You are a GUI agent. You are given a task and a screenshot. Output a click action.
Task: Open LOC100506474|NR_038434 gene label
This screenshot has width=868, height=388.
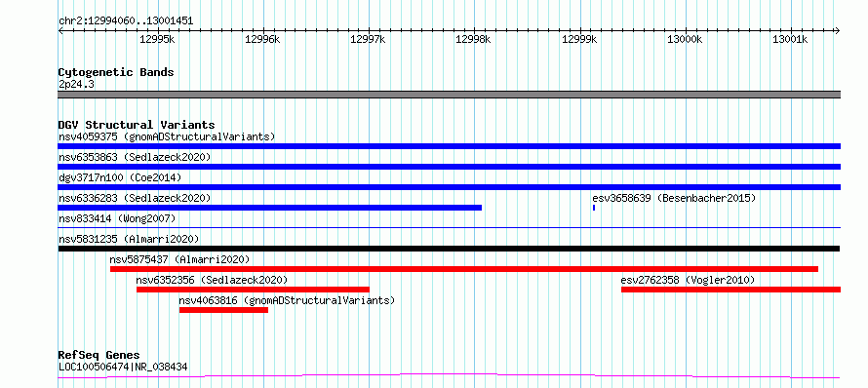[123, 367]
